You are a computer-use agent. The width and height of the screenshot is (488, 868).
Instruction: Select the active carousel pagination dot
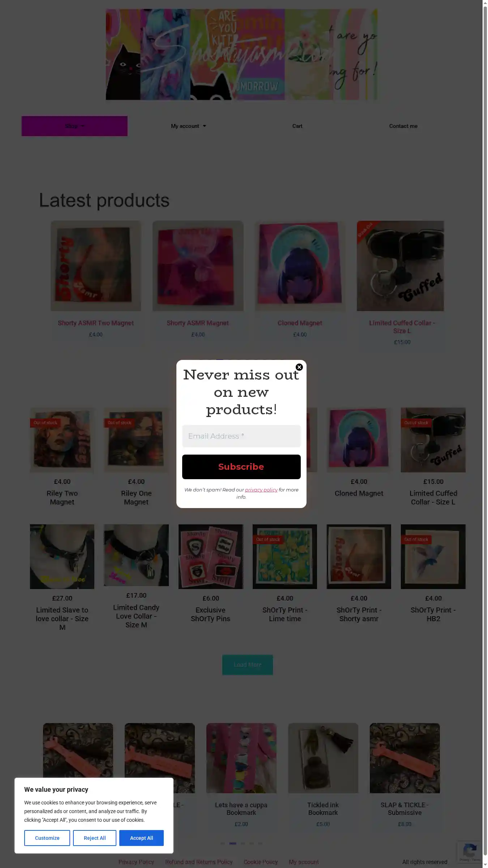click(233, 843)
